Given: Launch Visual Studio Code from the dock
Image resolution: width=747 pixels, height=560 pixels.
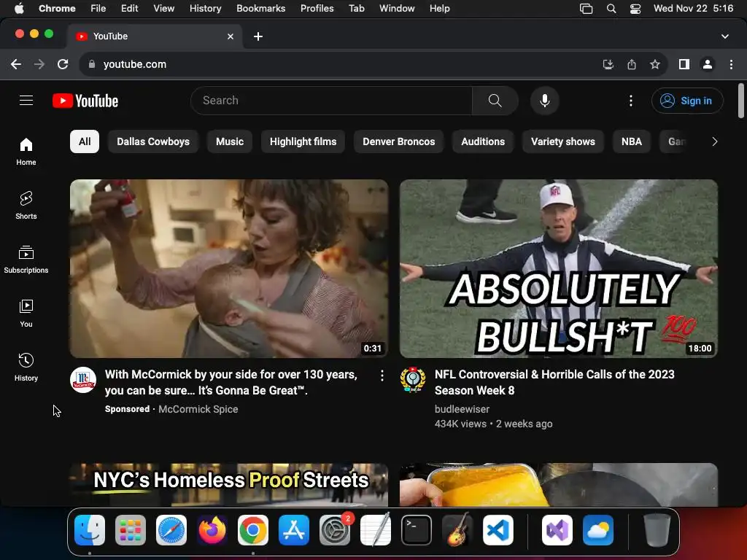Looking at the screenshot, I should tap(498, 530).
